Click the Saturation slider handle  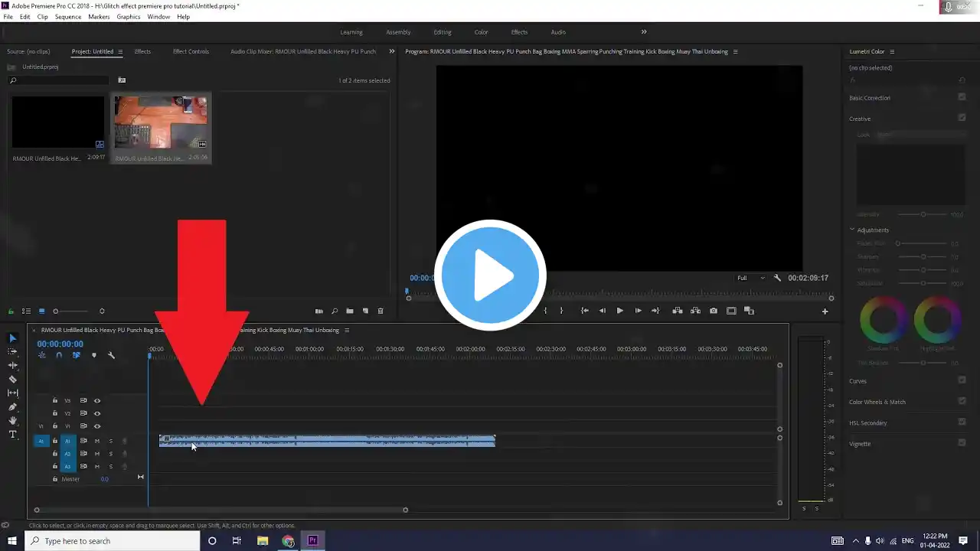(x=923, y=283)
